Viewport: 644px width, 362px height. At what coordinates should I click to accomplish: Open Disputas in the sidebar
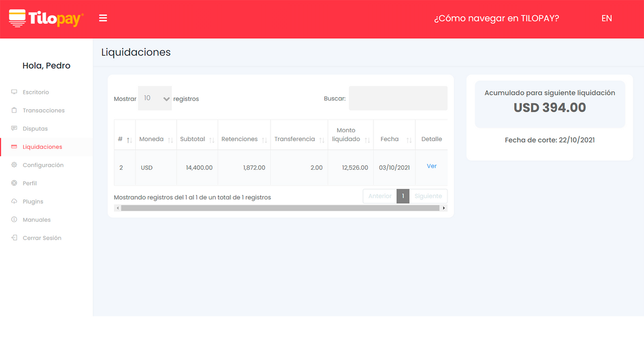coord(35,128)
